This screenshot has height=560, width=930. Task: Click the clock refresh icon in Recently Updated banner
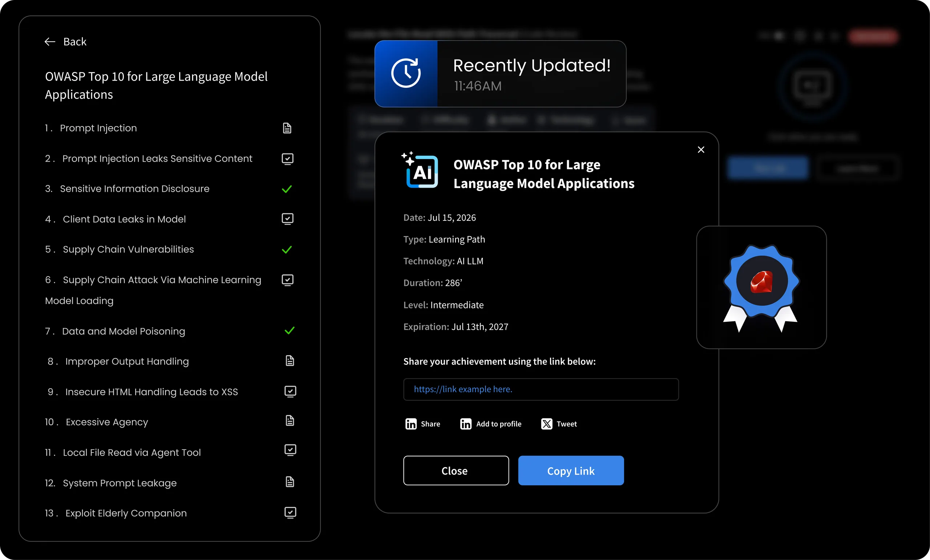click(x=406, y=73)
